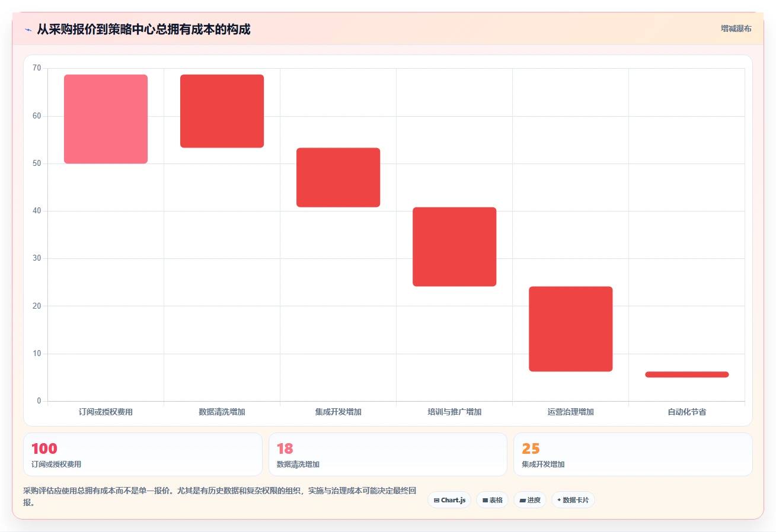Click the lightning icon beside the title
The height and width of the screenshot is (532, 776).
click(x=28, y=30)
